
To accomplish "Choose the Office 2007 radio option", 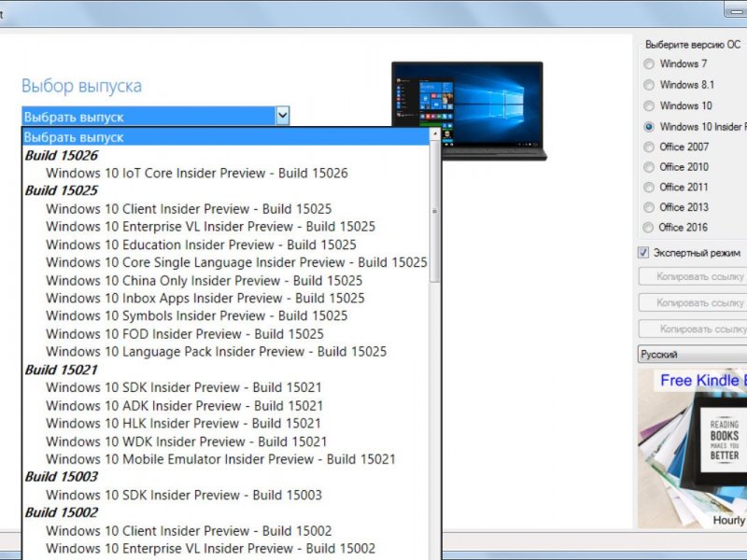I will click(x=649, y=147).
